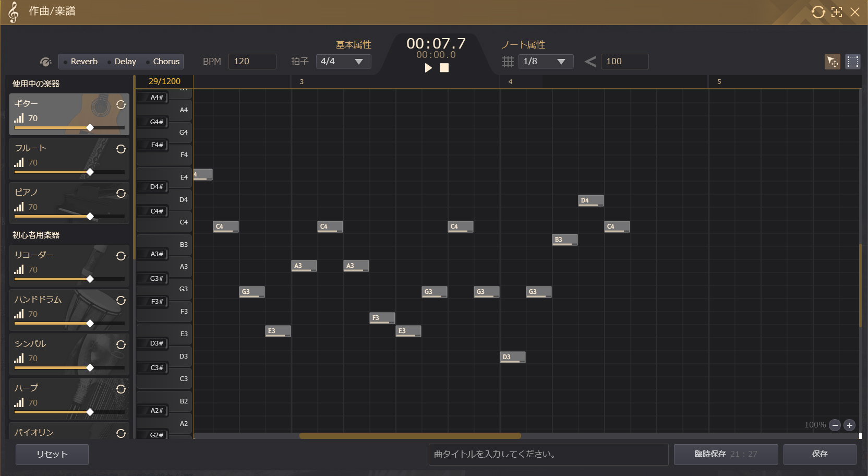Turn on the Chorus effect
The height and width of the screenshot is (476, 868).
pyautogui.click(x=163, y=62)
